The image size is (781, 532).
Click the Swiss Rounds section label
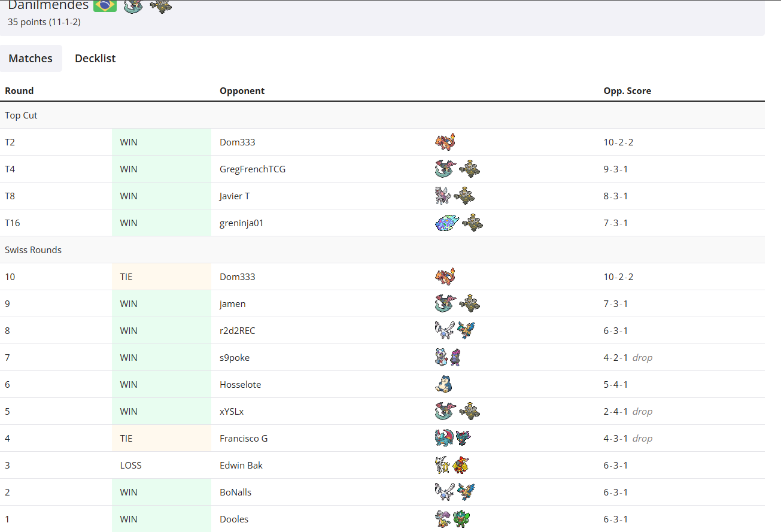33,250
